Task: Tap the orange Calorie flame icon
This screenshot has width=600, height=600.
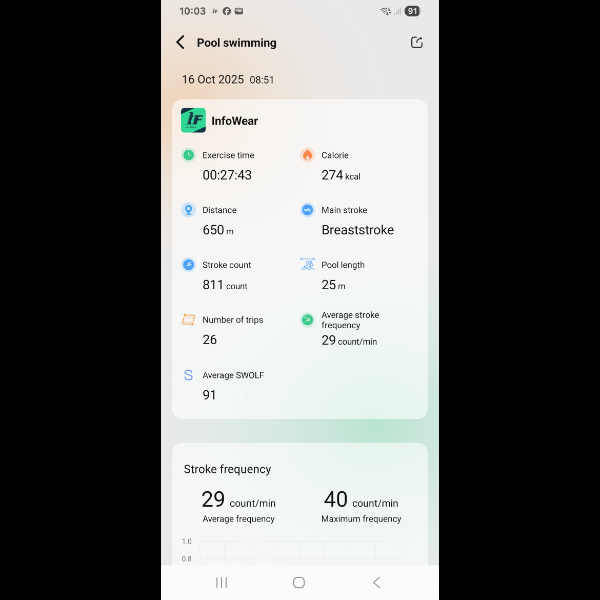Action: click(x=307, y=155)
